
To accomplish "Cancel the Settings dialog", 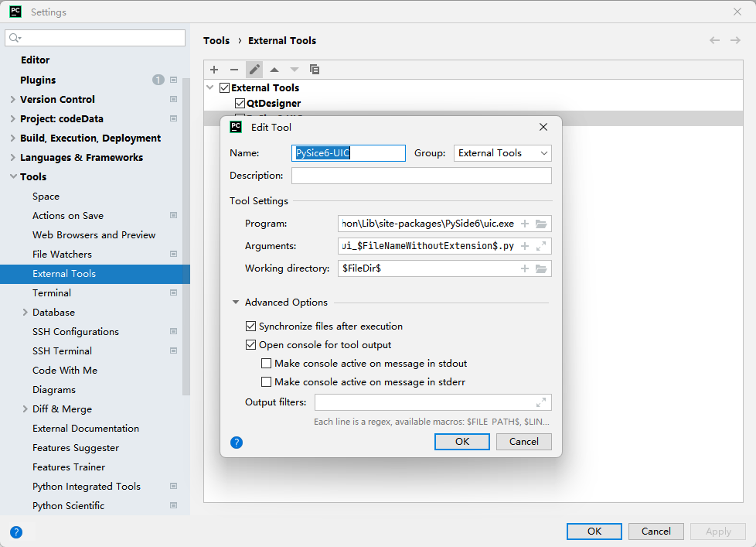I will coord(656,532).
